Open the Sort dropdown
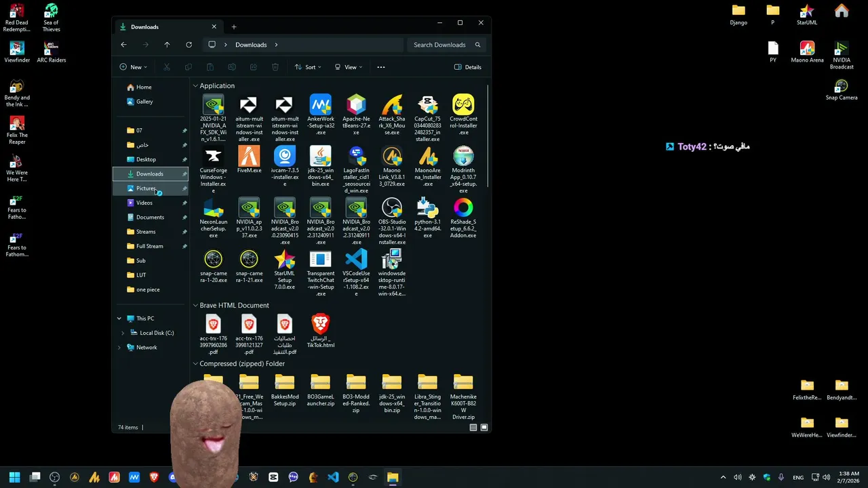 [308, 67]
